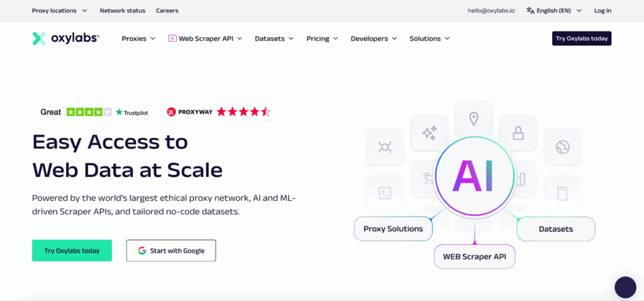Click the Log in link
Image resolution: width=644 pixels, height=301 pixels.
[602, 11]
